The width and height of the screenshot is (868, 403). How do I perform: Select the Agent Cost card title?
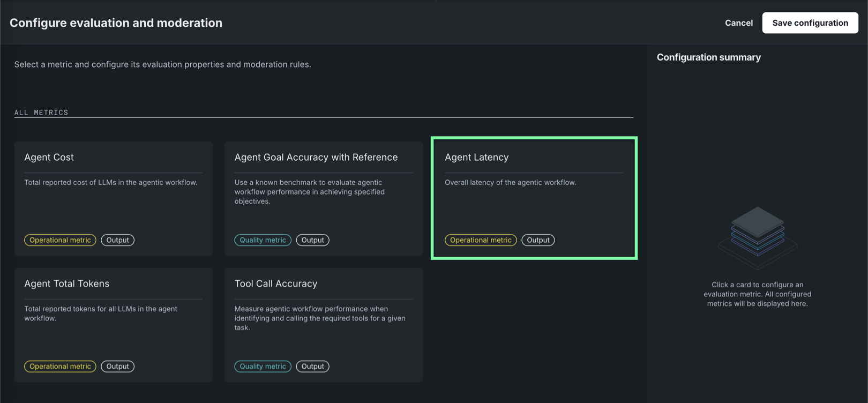point(49,157)
